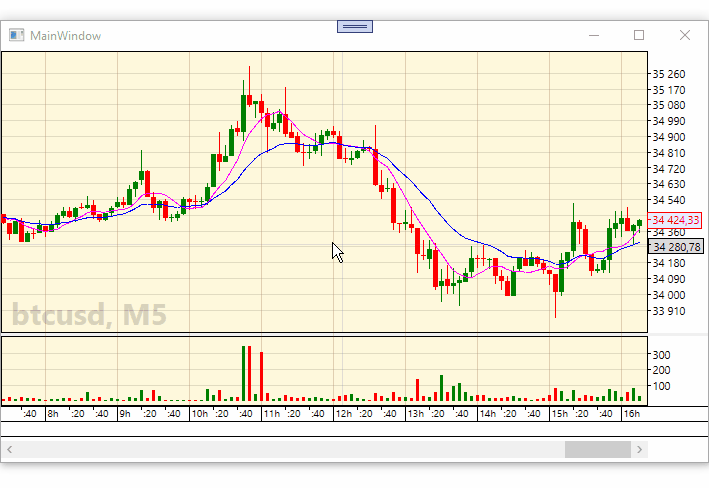The image size is (709, 488).
Task: Maximize the MainWindow window
Action: pyautogui.click(x=639, y=35)
